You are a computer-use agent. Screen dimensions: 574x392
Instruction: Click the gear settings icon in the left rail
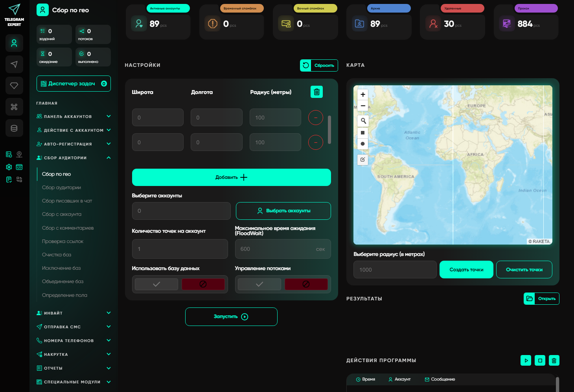(9, 167)
